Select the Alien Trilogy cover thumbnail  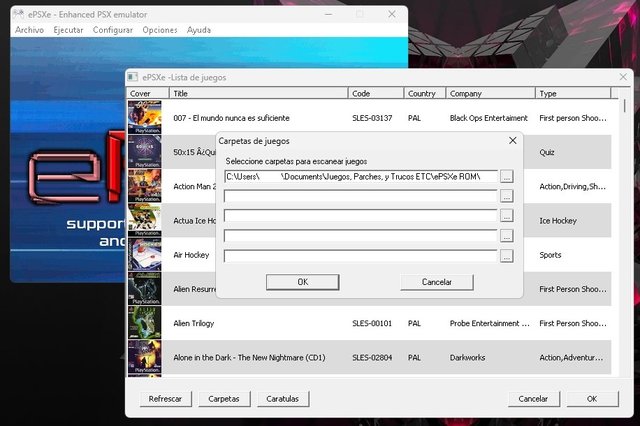tap(144, 323)
